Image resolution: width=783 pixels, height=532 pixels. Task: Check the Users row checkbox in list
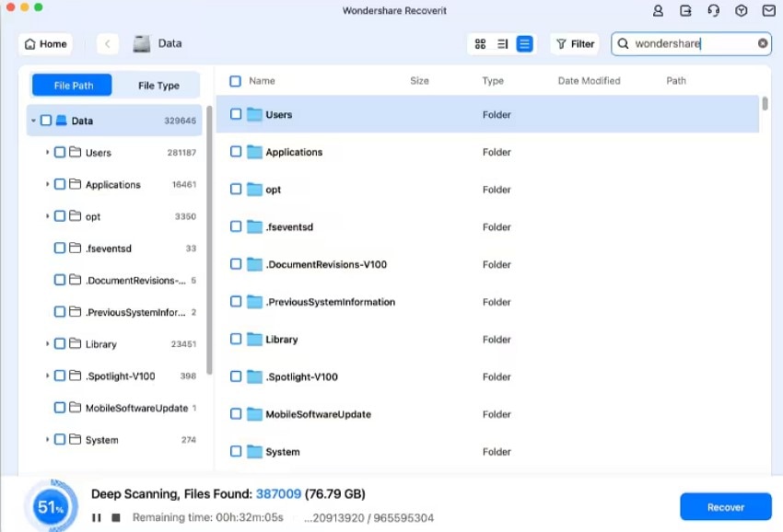pyautogui.click(x=236, y=114)
